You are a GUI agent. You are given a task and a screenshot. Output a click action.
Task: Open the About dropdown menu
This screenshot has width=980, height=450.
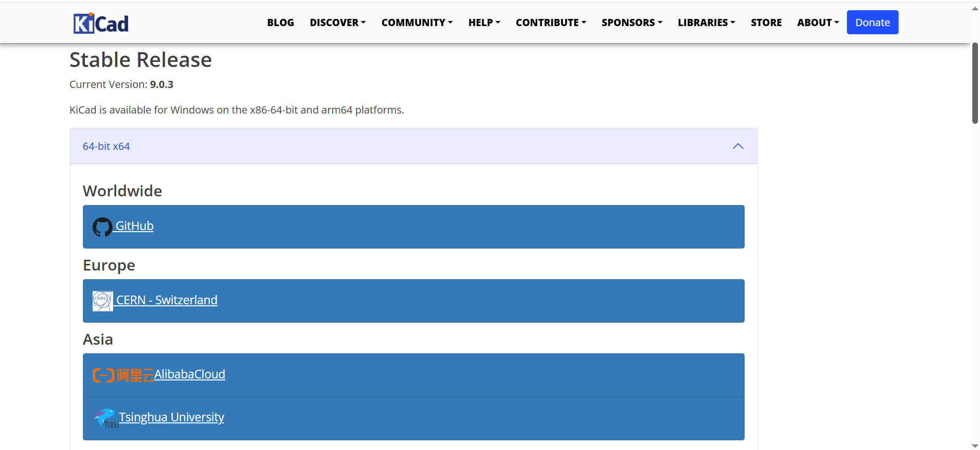(818, 22)
